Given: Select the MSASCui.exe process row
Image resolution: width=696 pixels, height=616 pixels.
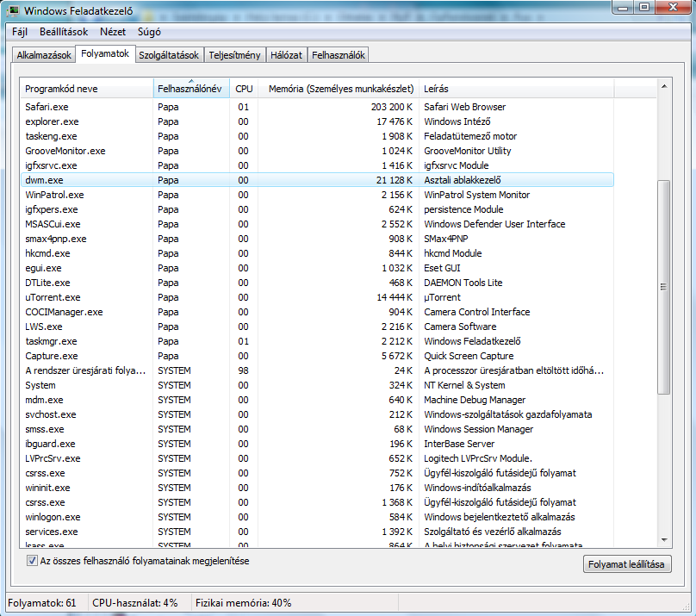Looking at the screenshot, I should pyautogui.click(x=317, y=224).
